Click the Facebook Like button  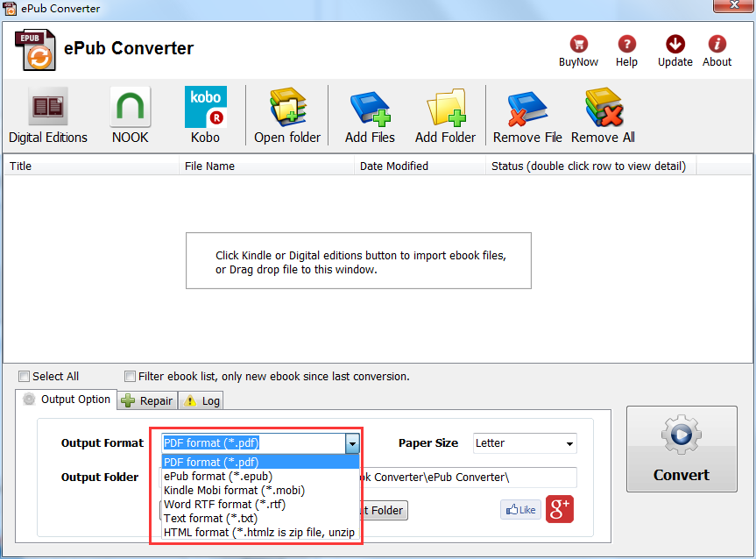(520, 510)
